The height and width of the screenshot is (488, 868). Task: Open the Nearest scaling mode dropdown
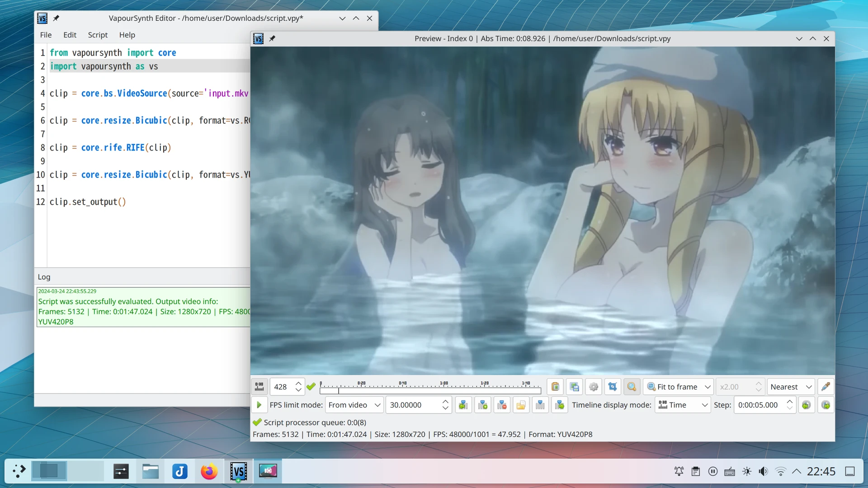791,387
